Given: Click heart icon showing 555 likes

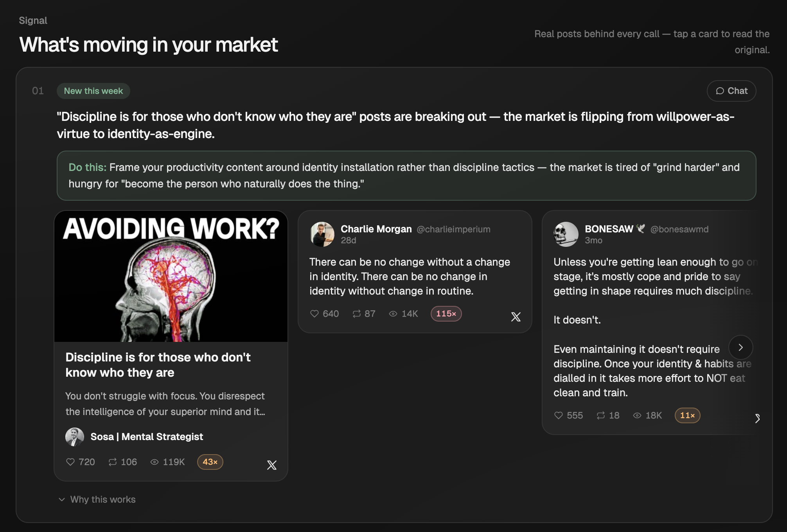Looking at the screenshot, I should (559, 415).
